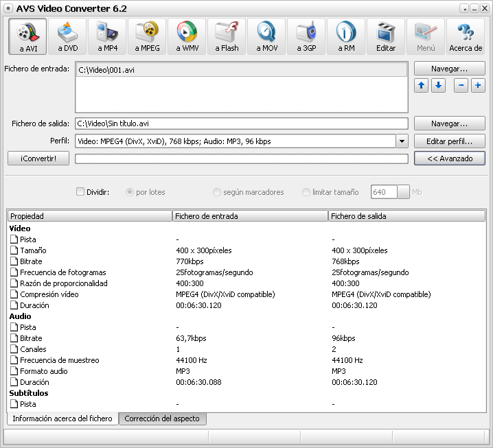Select 'Frecuencia de fotogramas' row
The height and width of the screenshot is (448, 493).
(246, 272)
